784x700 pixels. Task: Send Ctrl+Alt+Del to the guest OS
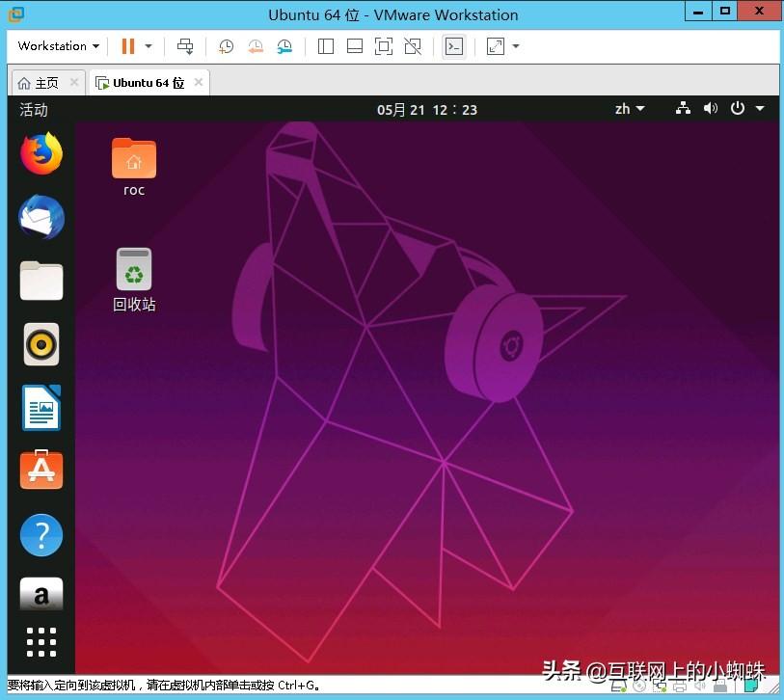coord(185,45)
